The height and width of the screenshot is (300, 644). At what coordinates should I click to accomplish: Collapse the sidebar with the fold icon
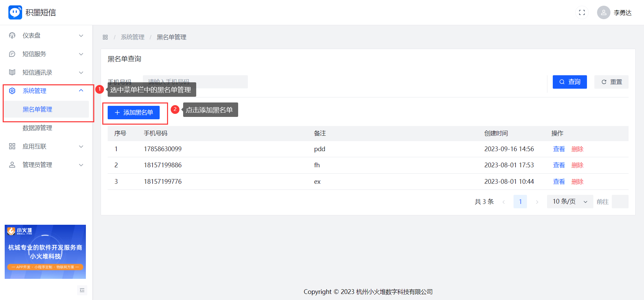point(82,290)
